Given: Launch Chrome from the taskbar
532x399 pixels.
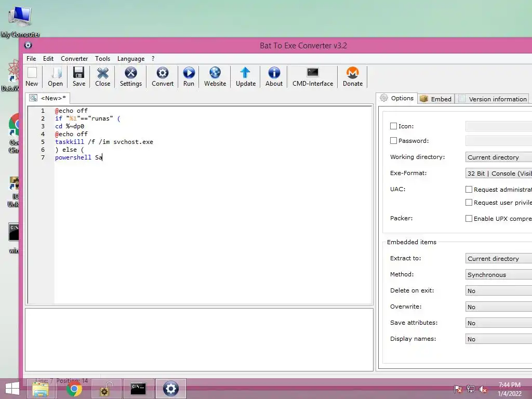Looking at the screenshot, I should (74, 389).
